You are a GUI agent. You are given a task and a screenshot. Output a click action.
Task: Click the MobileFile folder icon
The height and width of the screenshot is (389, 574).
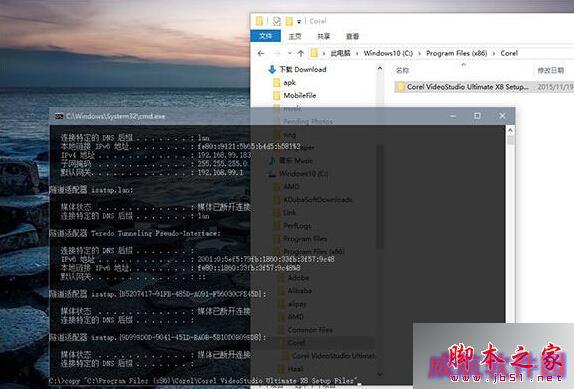pyautogui.click(x=277, y=96)
